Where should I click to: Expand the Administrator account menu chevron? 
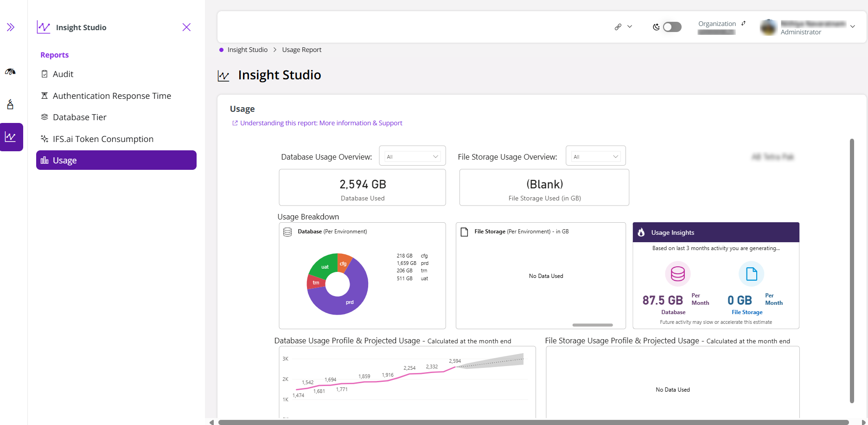tap(853, 26)
